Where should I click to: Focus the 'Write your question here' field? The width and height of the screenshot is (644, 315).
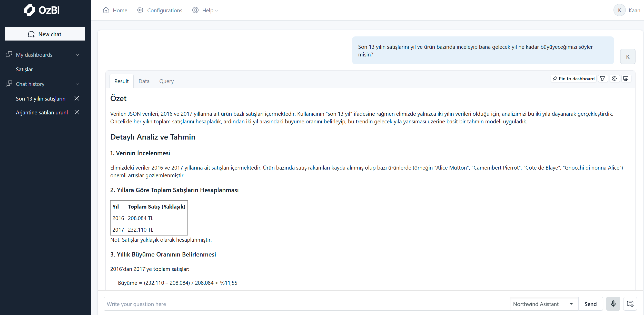[306, 304]
